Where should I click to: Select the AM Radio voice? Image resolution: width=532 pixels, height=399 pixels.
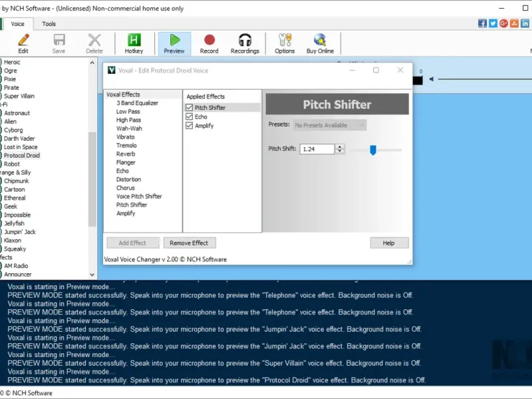click(x=16, y=265)
